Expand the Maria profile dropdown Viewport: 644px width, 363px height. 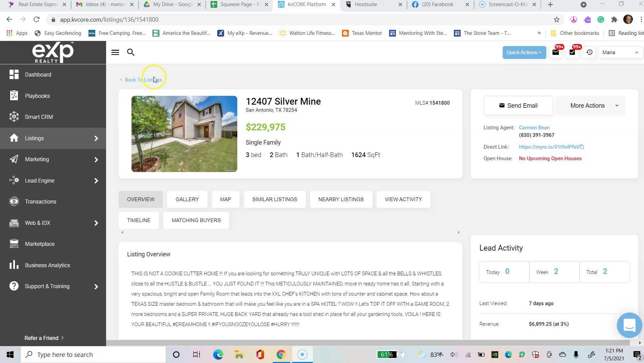[x=620, y=52]
